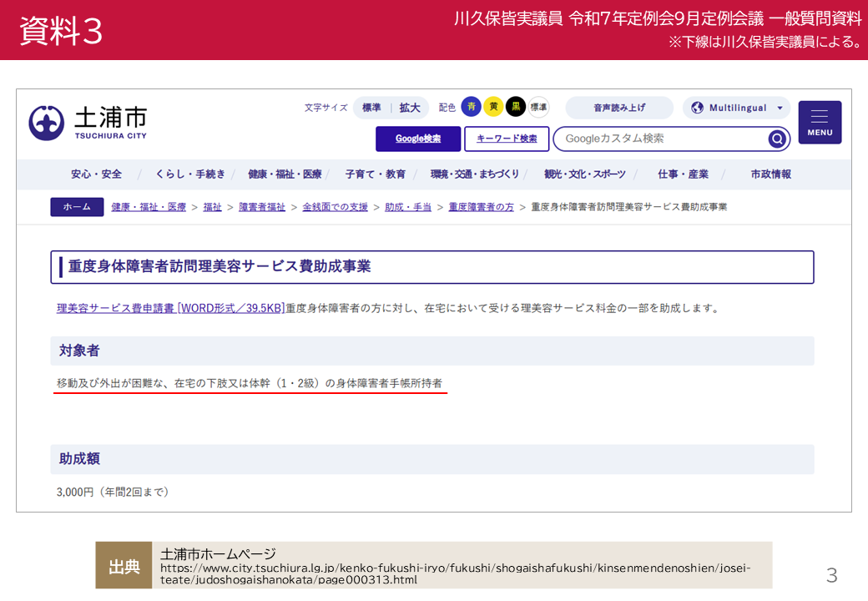The width and height of the screenshot is (868, 601).
Task: Select the black 黒 color scheme
Action: [x=516, y=107]
